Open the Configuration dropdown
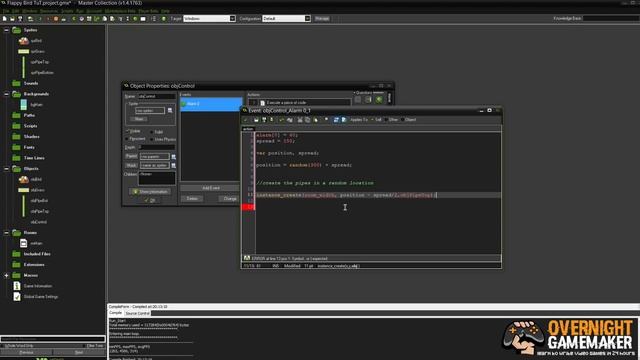 [x=307, y=19]
